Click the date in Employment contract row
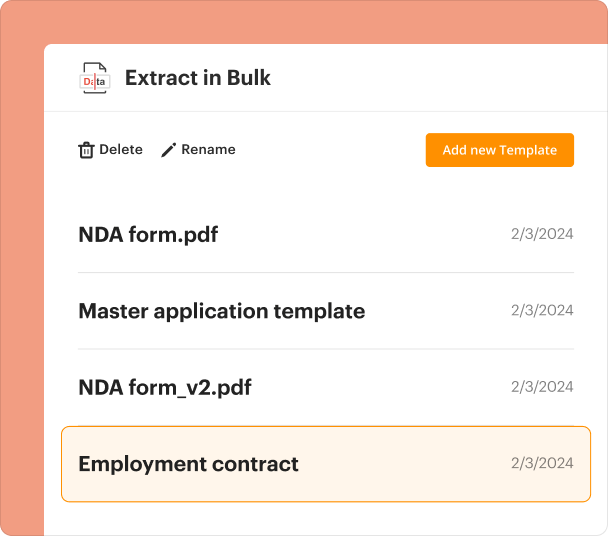Screen dimensions: 608x536 (x=541, y=464)
